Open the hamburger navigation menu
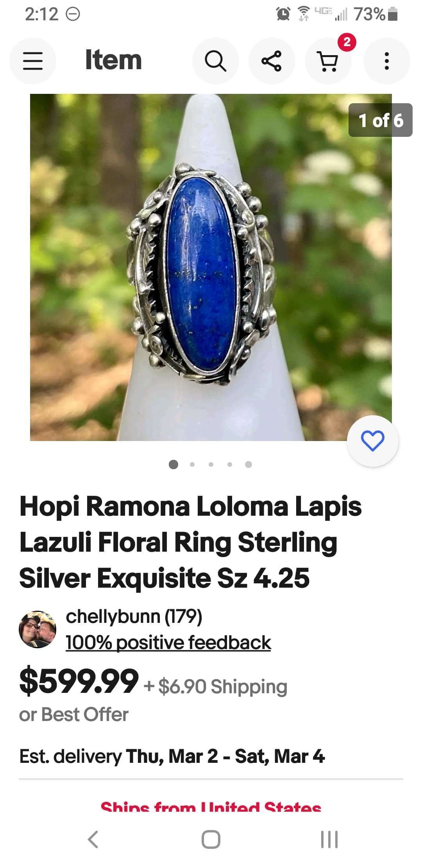422x868 pixels. tap(33, 61)
